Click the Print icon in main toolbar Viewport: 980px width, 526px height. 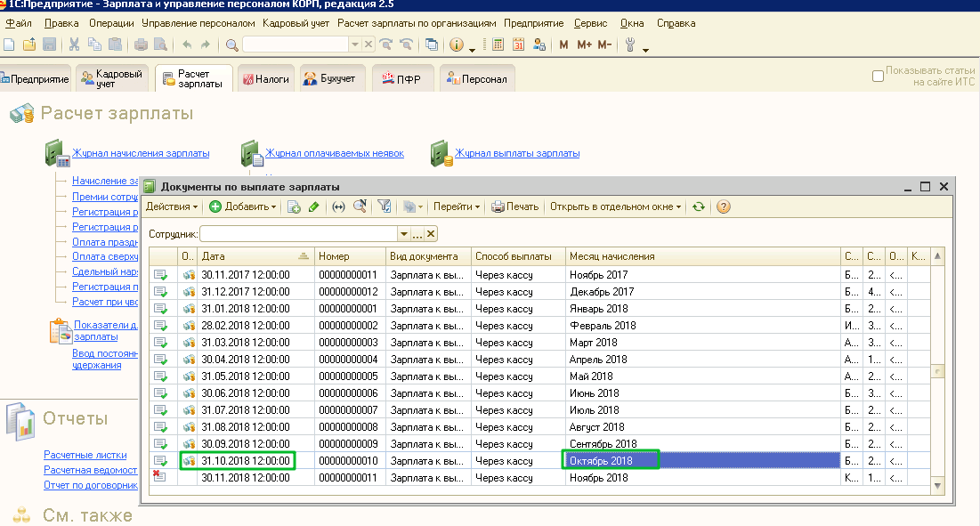(142, 45)
